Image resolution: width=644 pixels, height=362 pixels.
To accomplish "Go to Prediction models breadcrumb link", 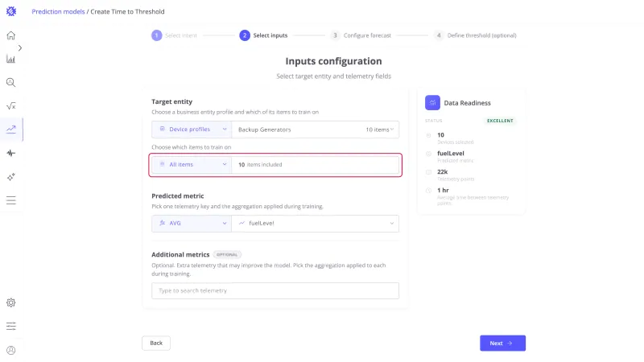I will point(58,11).
